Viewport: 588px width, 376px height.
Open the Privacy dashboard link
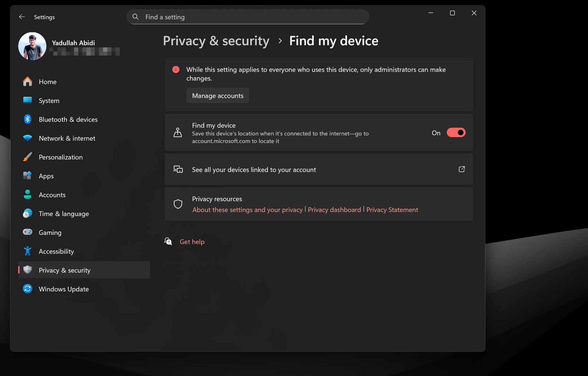pos(334,210)
